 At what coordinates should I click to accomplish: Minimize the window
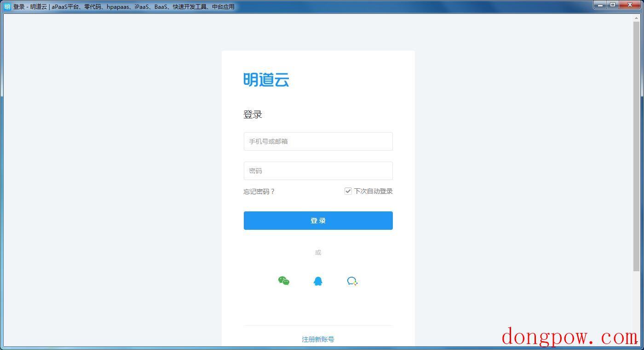coord(600,5)
